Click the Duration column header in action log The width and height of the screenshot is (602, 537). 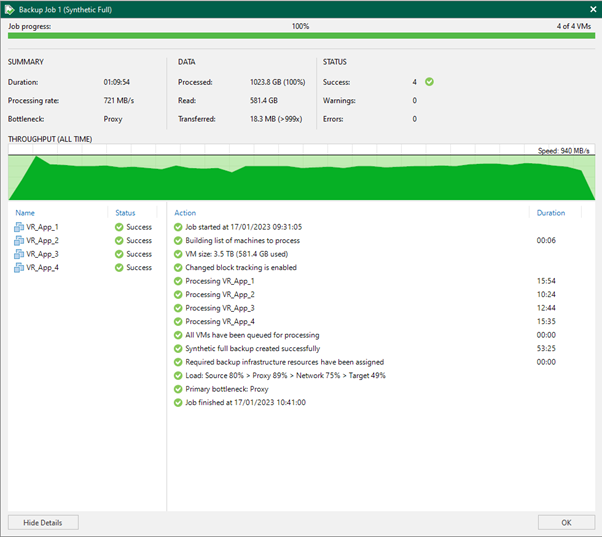551,213
